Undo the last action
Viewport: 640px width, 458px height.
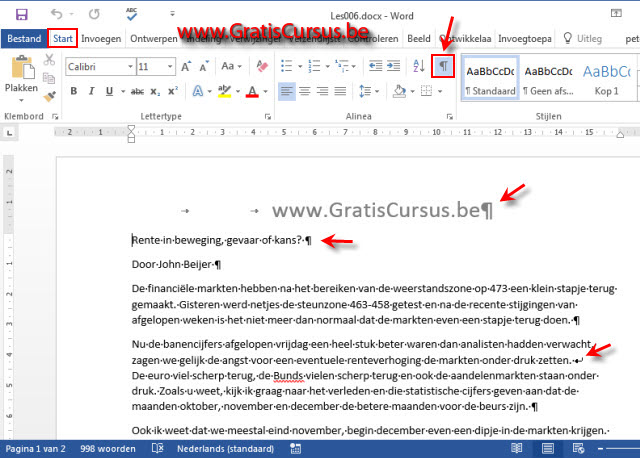[x=57, y=14]
